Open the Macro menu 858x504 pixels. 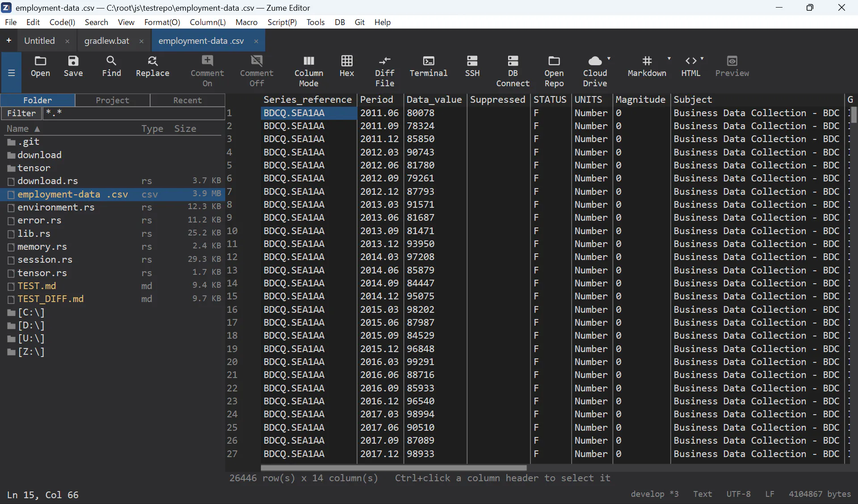(246, 22)
